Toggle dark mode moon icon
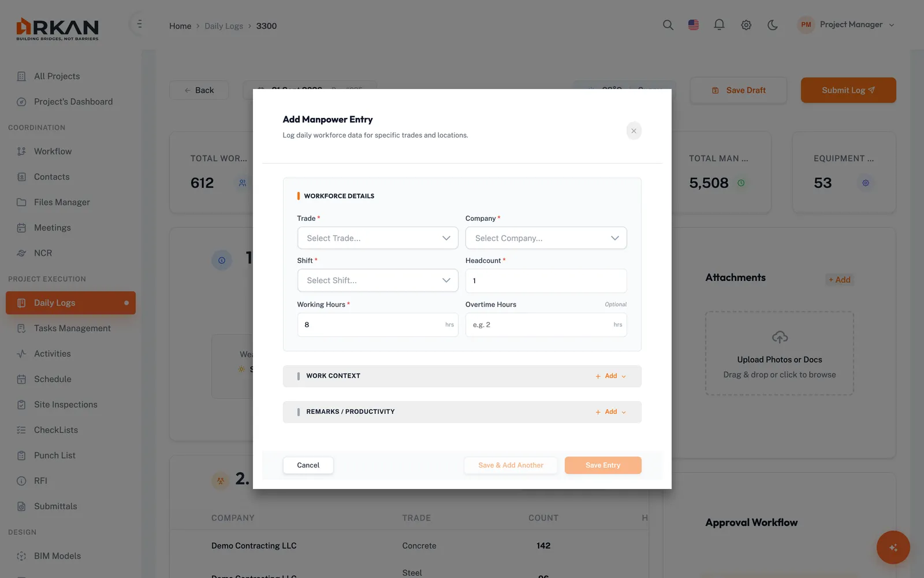924x578 pixels. coord(773,25)
